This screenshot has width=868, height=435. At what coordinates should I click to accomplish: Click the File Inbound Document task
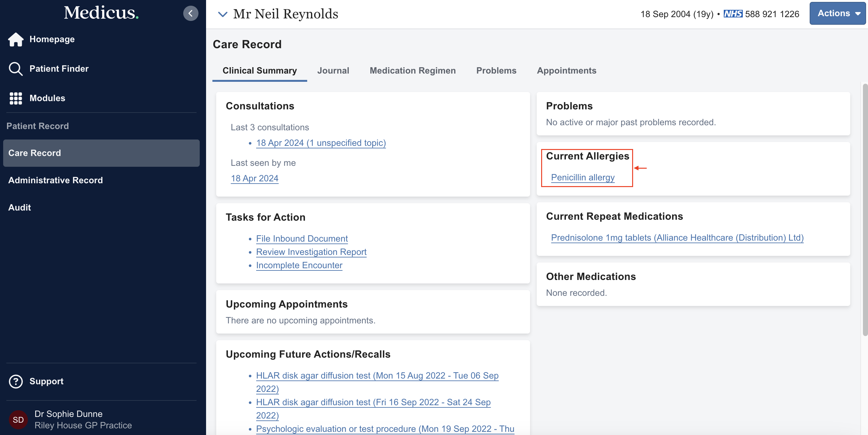(x=301, y=238)
